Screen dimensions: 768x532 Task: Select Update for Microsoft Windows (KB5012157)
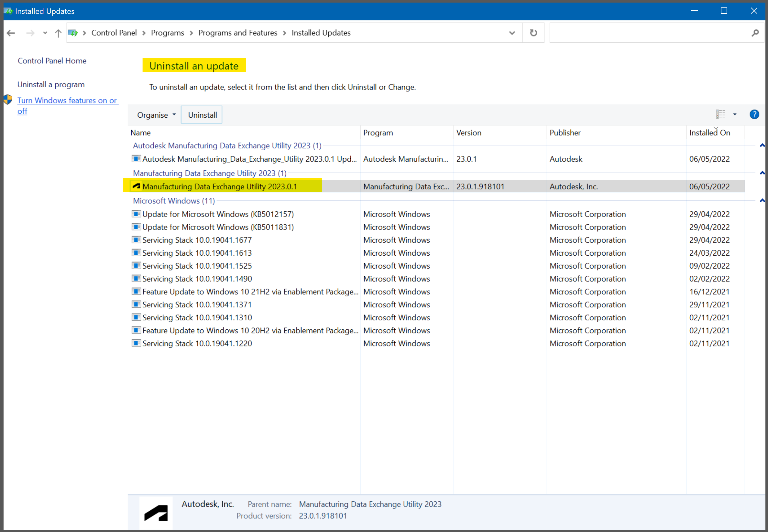click(x=437, y=214)
